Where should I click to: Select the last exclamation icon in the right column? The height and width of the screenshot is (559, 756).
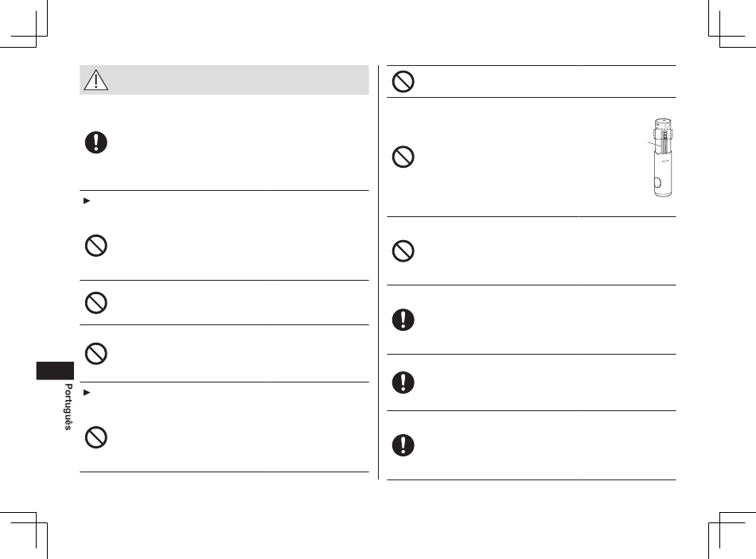[403, 444]
